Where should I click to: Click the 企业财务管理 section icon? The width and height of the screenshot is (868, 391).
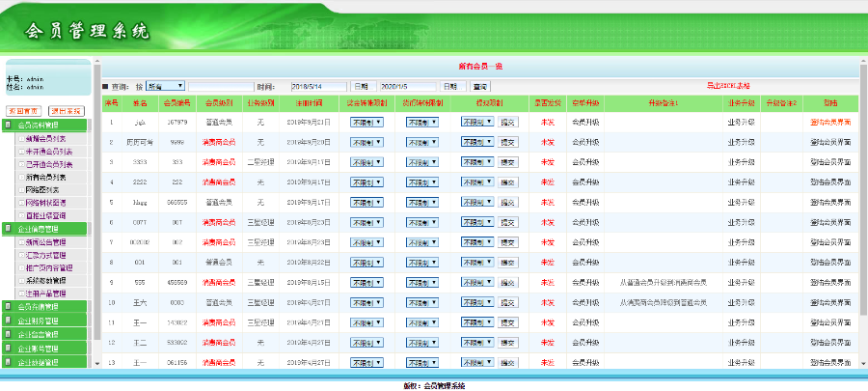(9, 321)
